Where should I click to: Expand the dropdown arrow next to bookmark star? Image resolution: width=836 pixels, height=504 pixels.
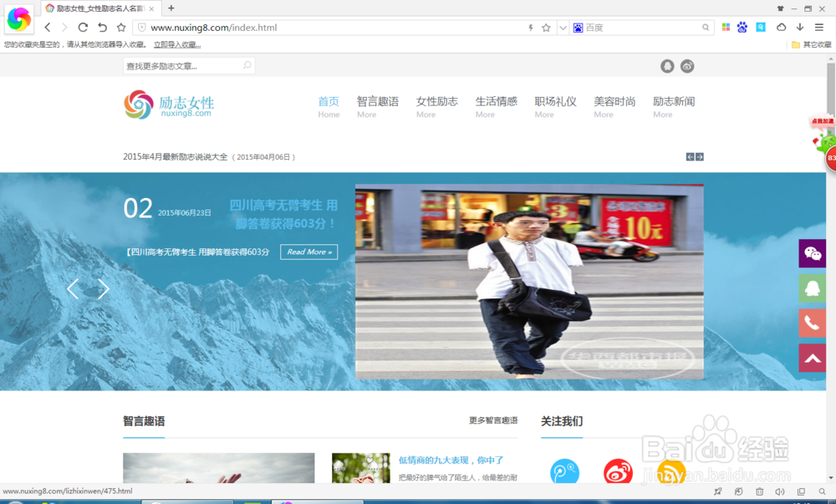tap(562, 28)
